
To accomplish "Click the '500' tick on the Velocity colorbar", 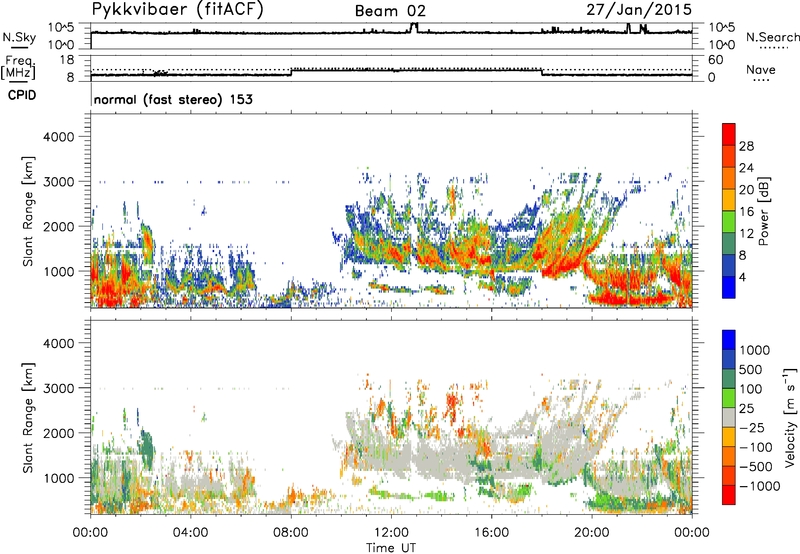I will point(751,370).
